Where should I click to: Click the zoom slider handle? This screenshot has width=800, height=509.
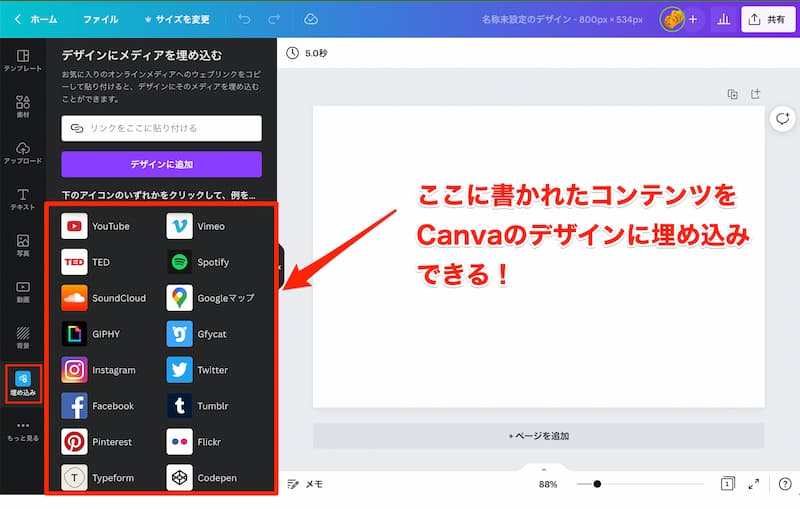click(x=597, y=484)
